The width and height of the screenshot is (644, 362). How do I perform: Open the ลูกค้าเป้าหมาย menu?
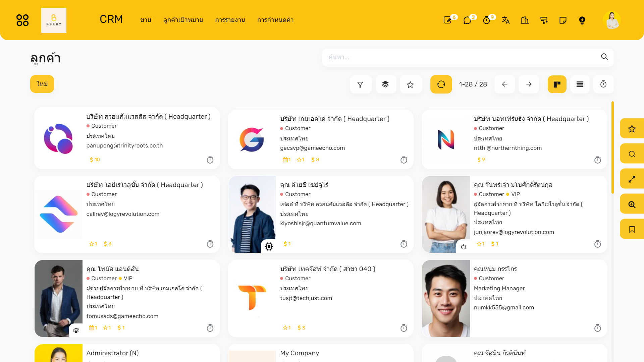pyautogui.click(x=183, y=20)
